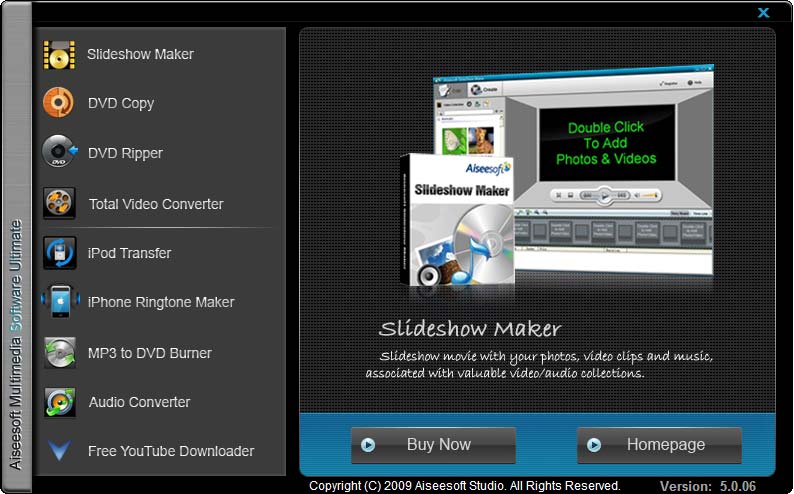The height and width of the screenshot is (494, 794).
Task: Open DVD Ripper via its disc icon
Action: (59, 153)
